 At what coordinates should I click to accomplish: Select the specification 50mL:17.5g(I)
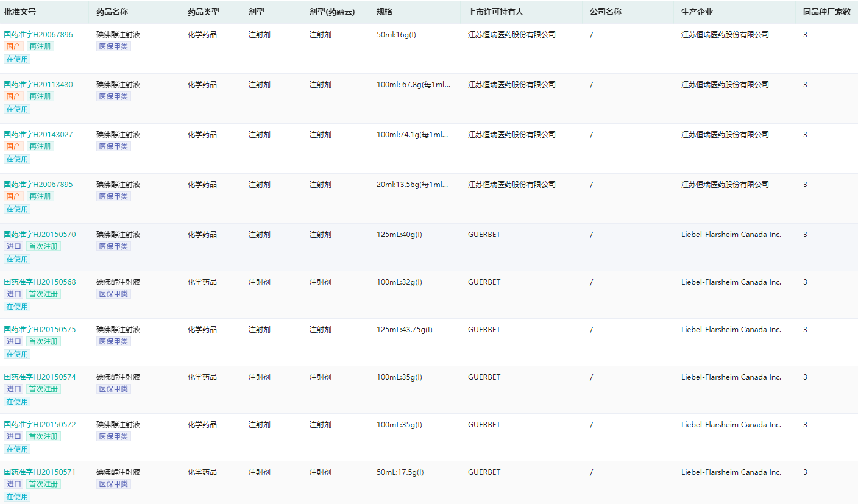(x=400, y=472)
